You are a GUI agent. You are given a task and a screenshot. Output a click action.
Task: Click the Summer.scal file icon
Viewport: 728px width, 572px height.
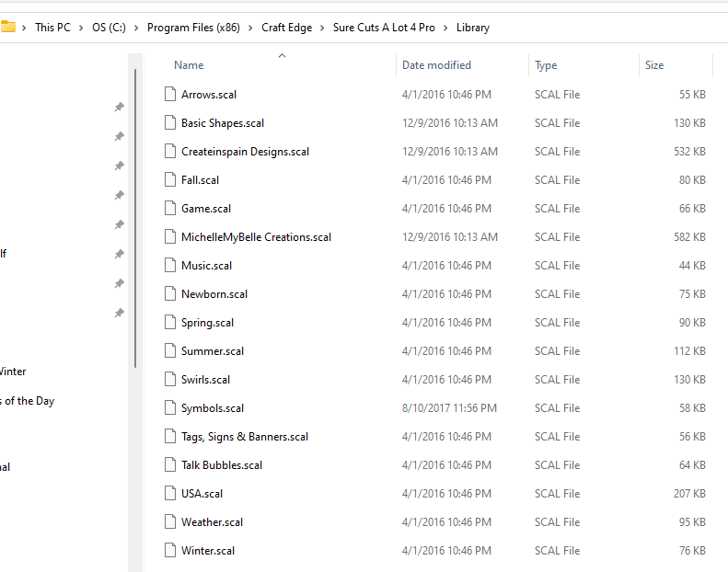(170, 350)
